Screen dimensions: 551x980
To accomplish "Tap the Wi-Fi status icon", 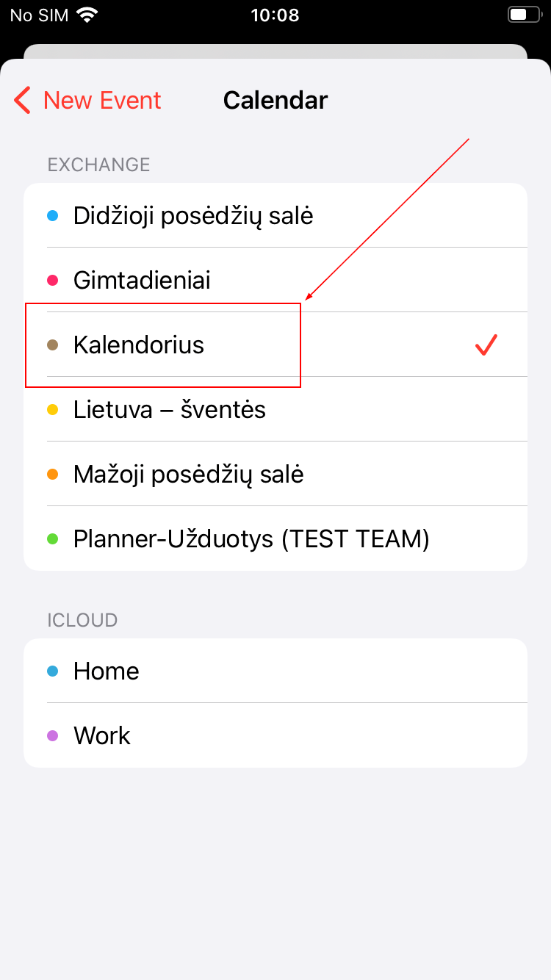I will coord(87,15).
